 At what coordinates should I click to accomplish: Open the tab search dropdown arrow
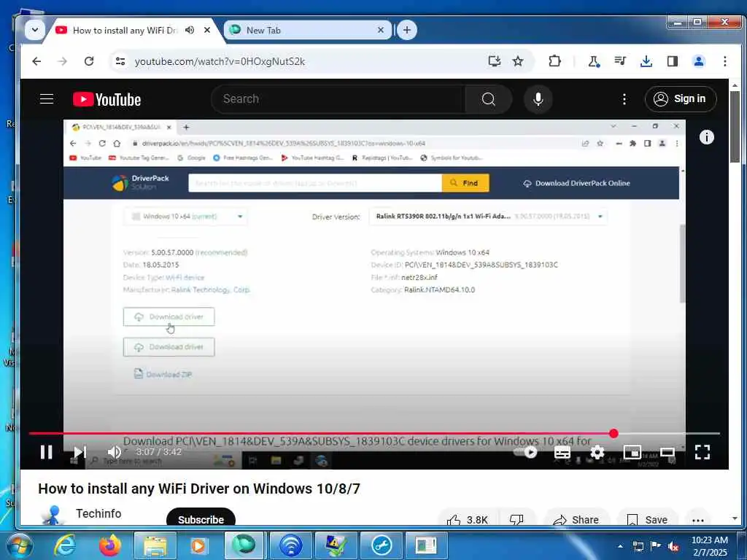click(35, 30)
